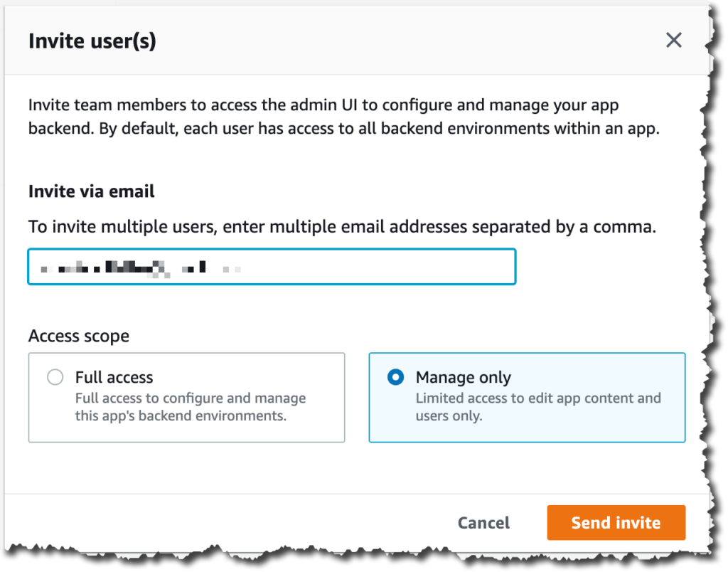This screenshot has height=572, width=728.
Task: Close the Invite user(s) dialog
Action: [673, 41]
